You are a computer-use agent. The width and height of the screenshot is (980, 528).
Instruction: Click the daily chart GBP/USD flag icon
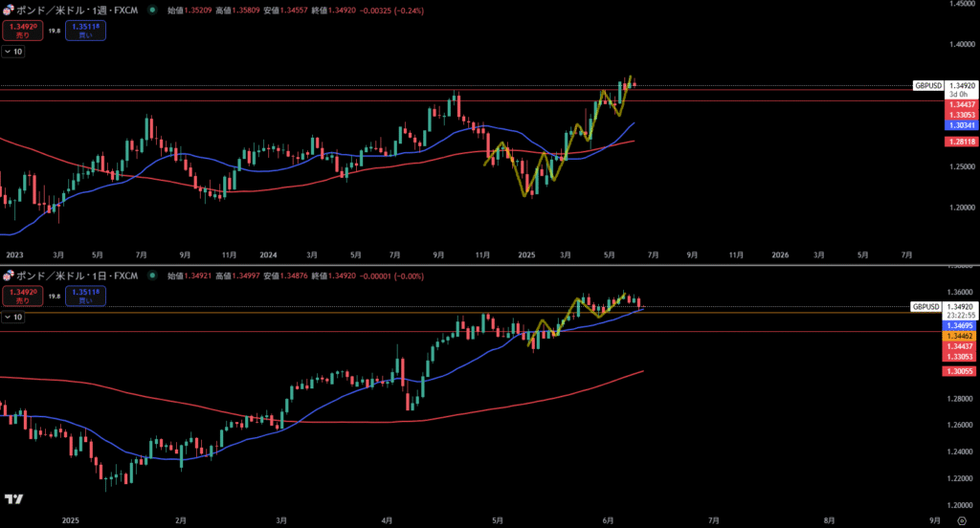[8, 275]
